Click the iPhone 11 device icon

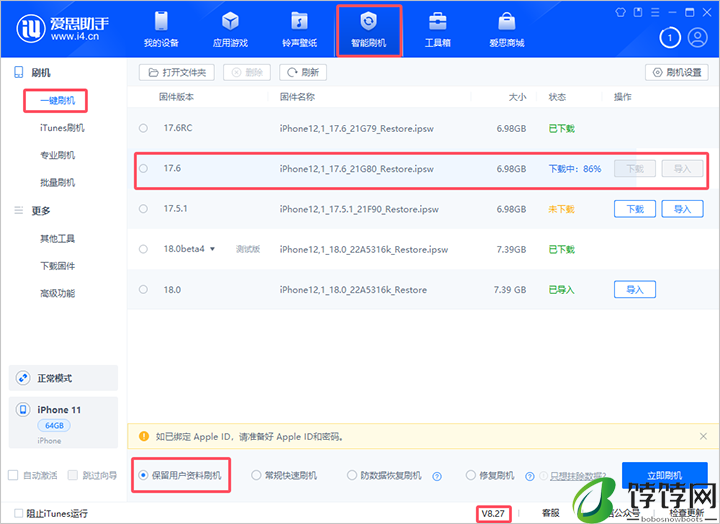(22, 409)
